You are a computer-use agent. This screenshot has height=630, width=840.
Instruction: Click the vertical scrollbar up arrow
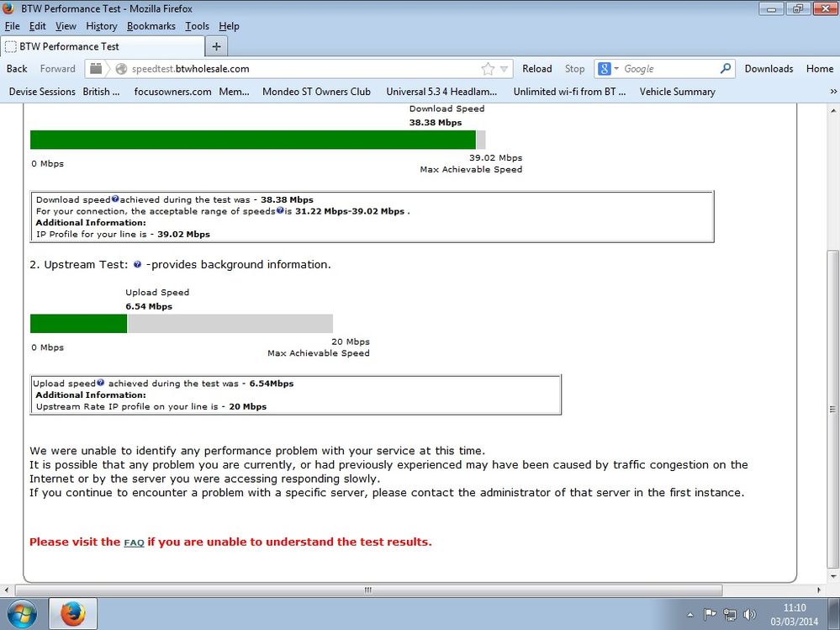point(833,110)
